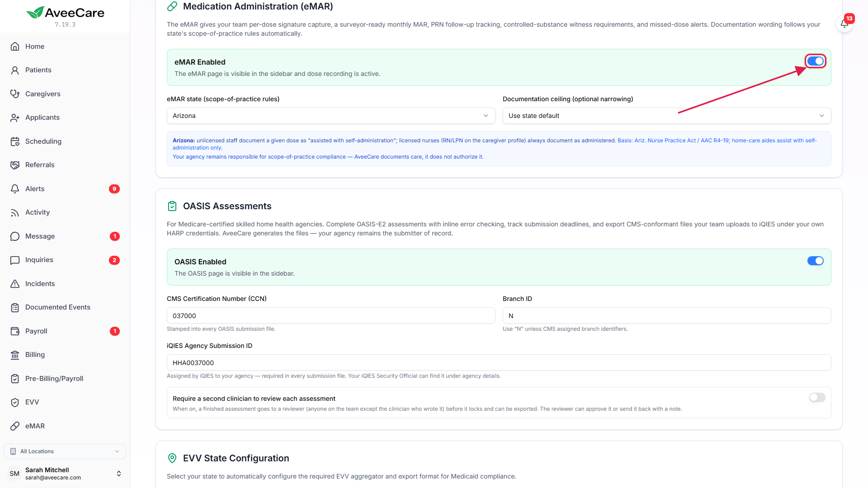Click the Referrals handshake icon

pos(15,165)
